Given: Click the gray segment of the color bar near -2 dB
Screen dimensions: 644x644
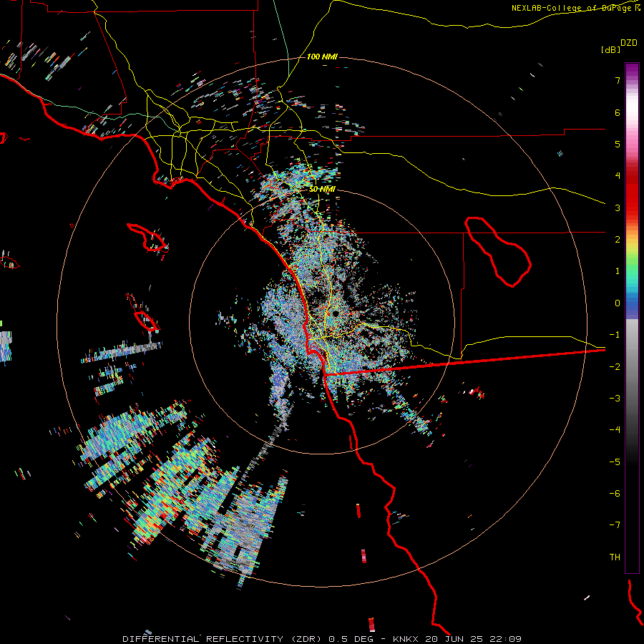Looking at the screenshot, I should coord(632,367).
